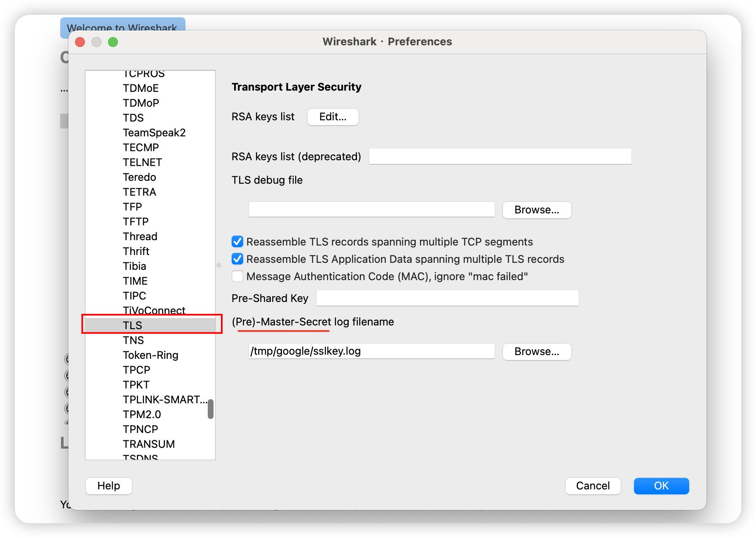Click the protocol list scrollbar thumb

(x=211, y=409)
